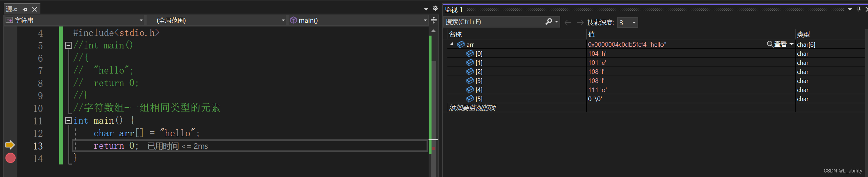Select the [2] array element row
This screenshot has height=177, width=868.
coord(656,72)
